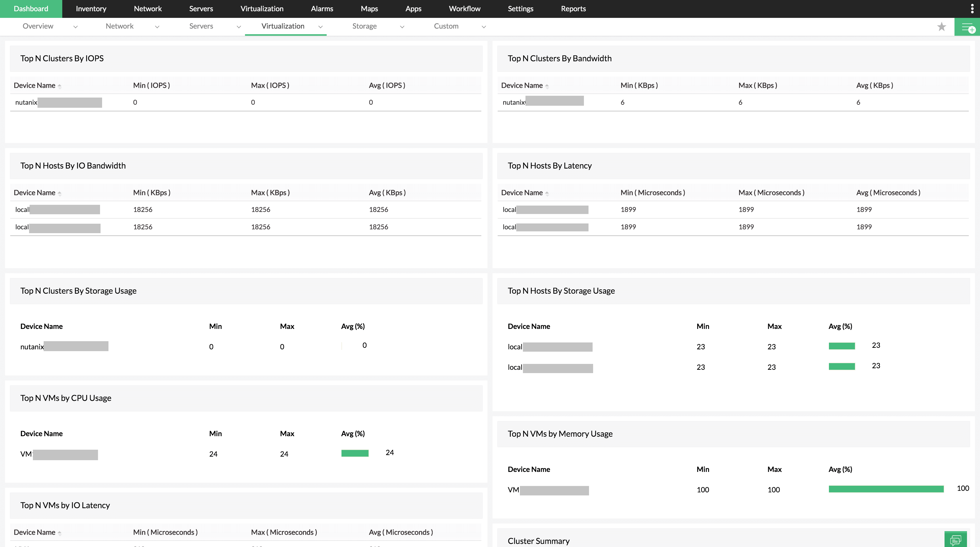Screen dimensions: 980x547
Task: Open the Storage dashboard dropdown
Action: coord(402,27)
